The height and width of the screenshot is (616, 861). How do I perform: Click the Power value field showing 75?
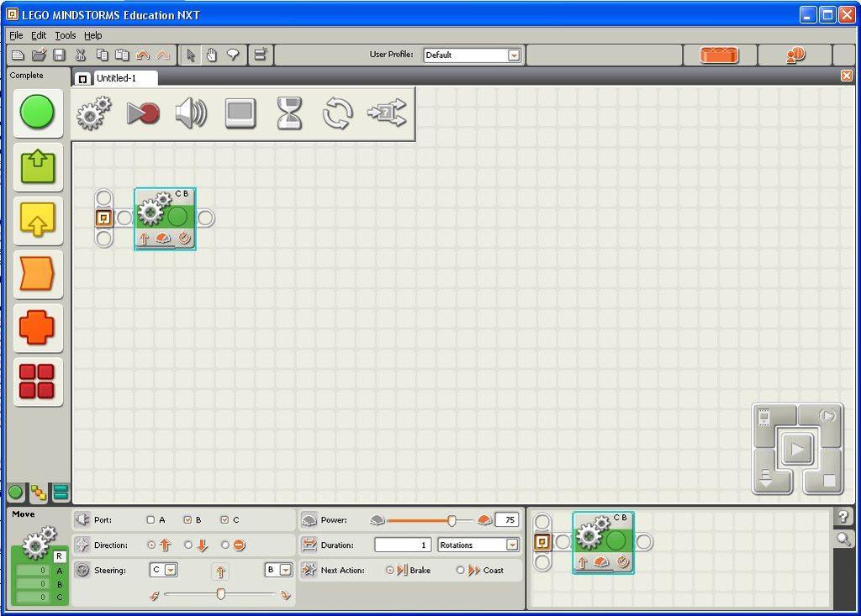507,520
